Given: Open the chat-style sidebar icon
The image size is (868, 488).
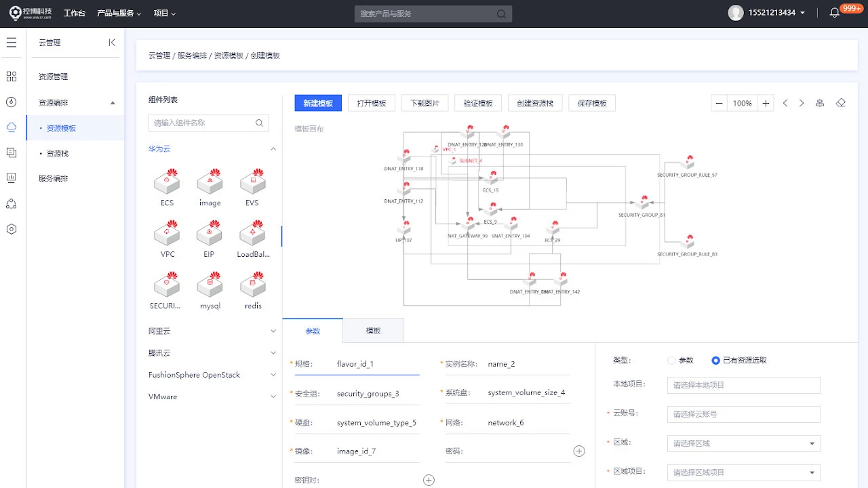Looking at the screenshot, I should (x=12, y=153).
